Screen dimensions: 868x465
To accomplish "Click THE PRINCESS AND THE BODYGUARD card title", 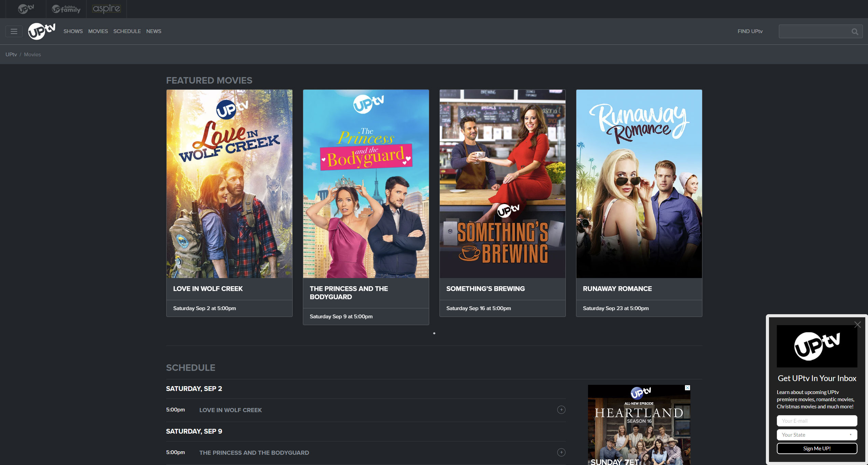I will click(349, 293).
